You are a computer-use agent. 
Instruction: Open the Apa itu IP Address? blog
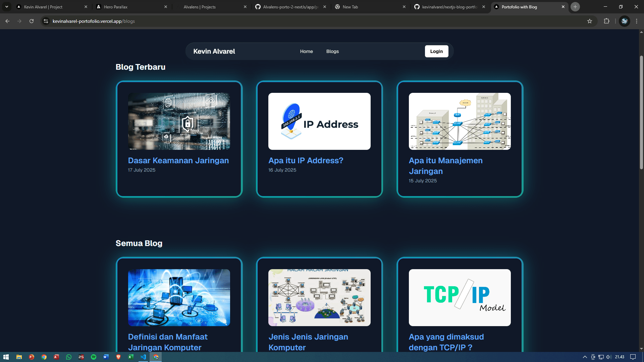[306, 161]
